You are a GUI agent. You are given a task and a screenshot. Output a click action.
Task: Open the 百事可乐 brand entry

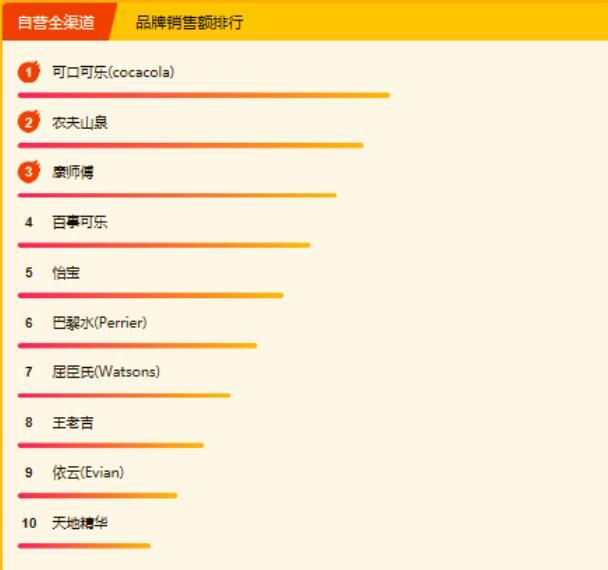pyautogui.click(x=80, y=222)
